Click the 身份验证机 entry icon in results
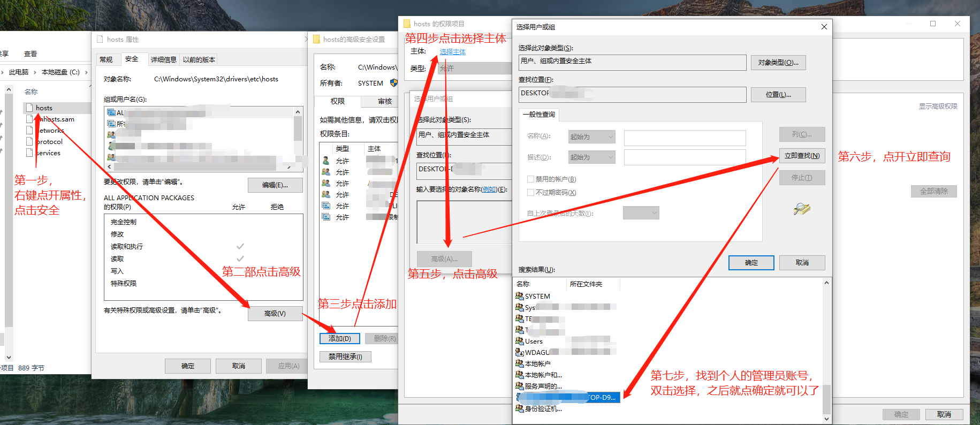The width and height of the screenshot is (980, 425). pyautogui.click(x=519, y=408)
